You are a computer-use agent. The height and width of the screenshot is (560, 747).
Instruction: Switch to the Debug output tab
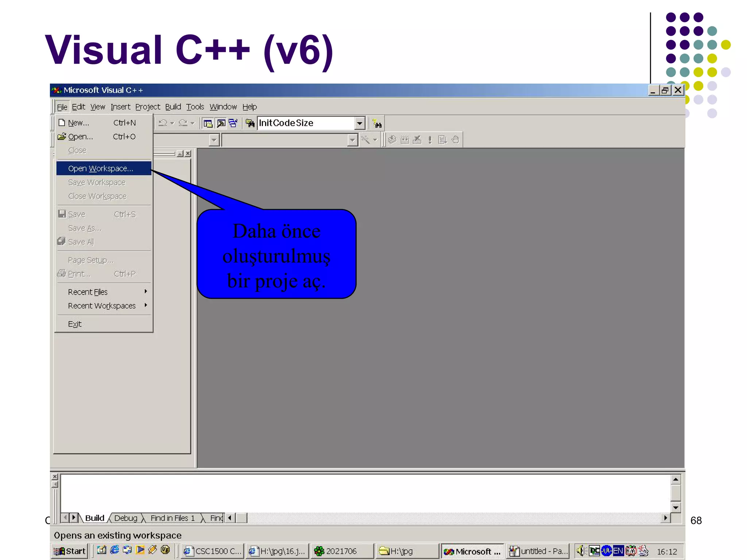(126, 518)
